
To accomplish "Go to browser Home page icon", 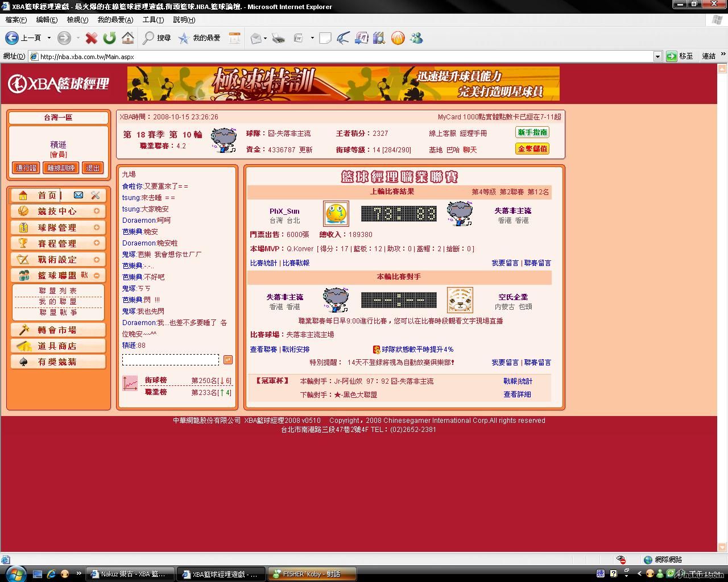I will pos(128,38).
